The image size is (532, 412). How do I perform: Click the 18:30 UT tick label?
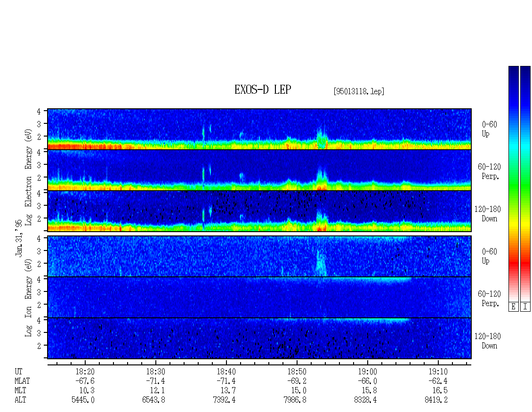pyautogui.click(x=156, y=372)
